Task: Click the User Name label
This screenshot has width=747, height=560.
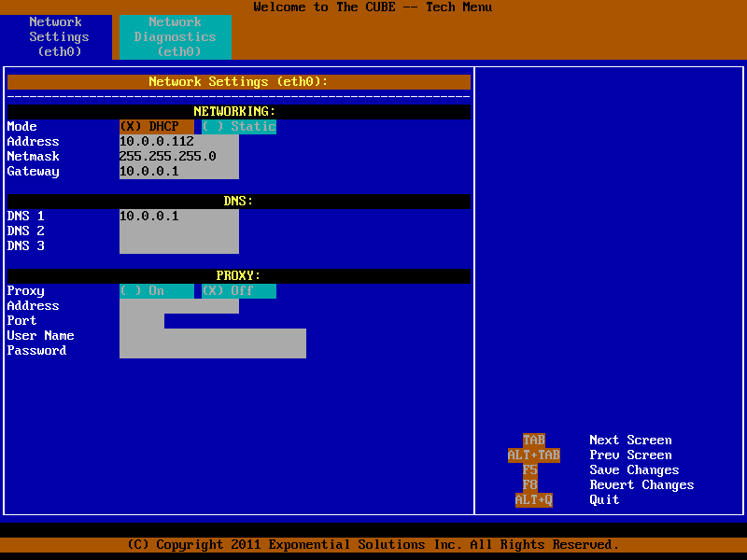Action: pos(40,336)
